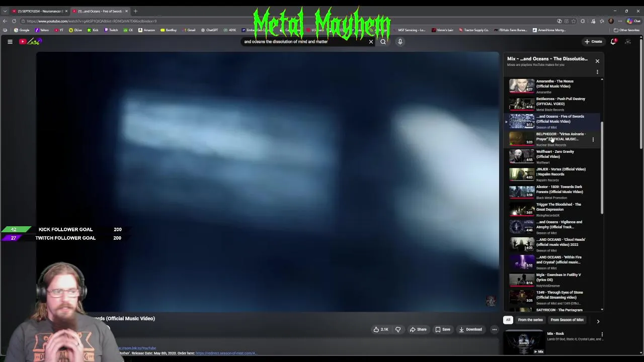
Task: Click the browser address bar URL
Action: [x=92, y=21]
